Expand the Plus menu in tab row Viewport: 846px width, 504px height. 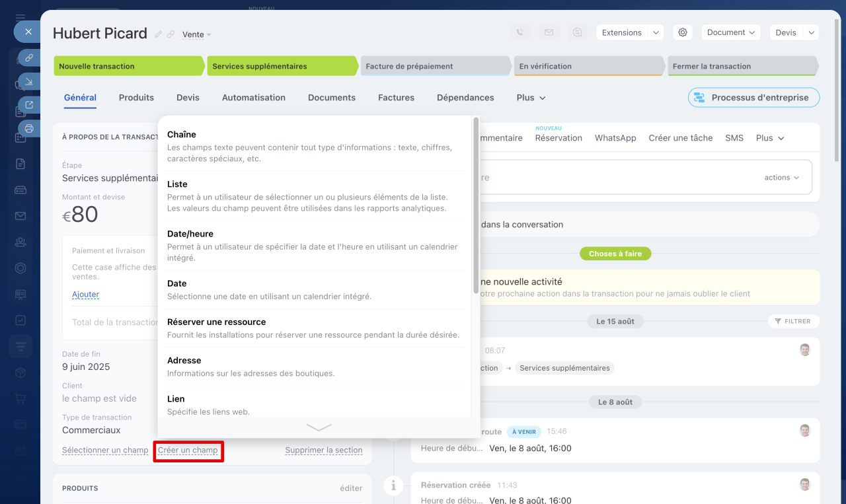tap(531, 97)
